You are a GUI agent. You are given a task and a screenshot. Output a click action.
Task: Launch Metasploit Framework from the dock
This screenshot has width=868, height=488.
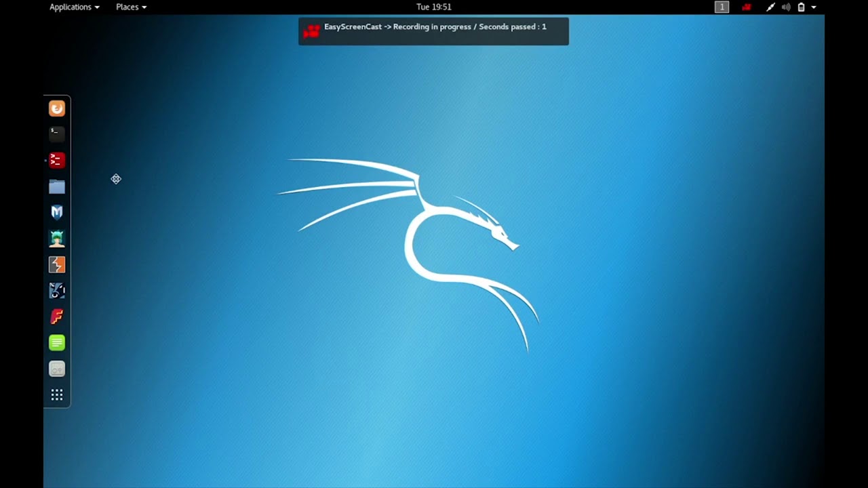tap(57, 213)
